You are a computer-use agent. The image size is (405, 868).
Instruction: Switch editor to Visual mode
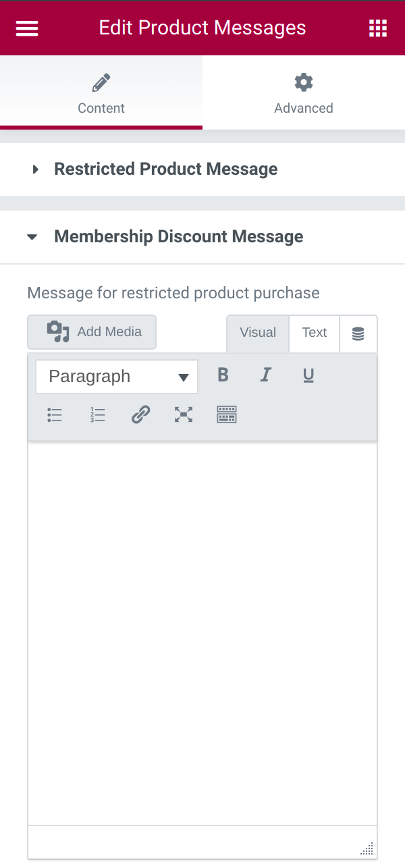[x=258, y=333]
